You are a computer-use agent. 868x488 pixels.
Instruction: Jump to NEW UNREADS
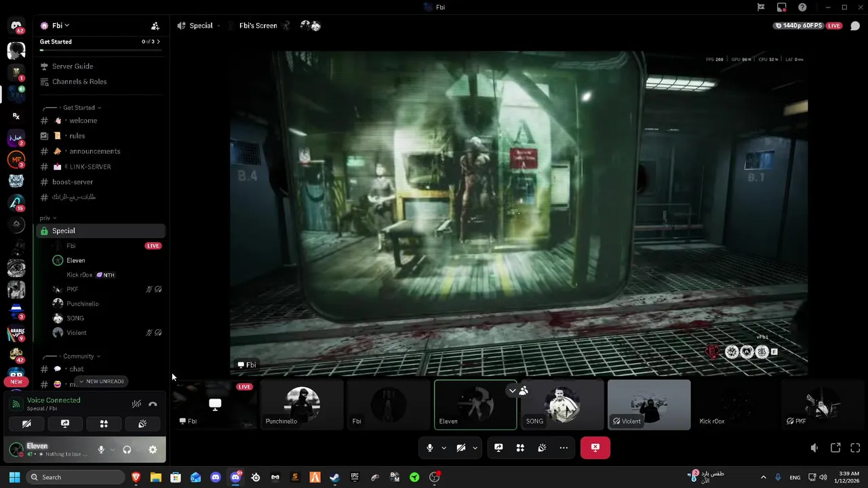coord(102,382)
